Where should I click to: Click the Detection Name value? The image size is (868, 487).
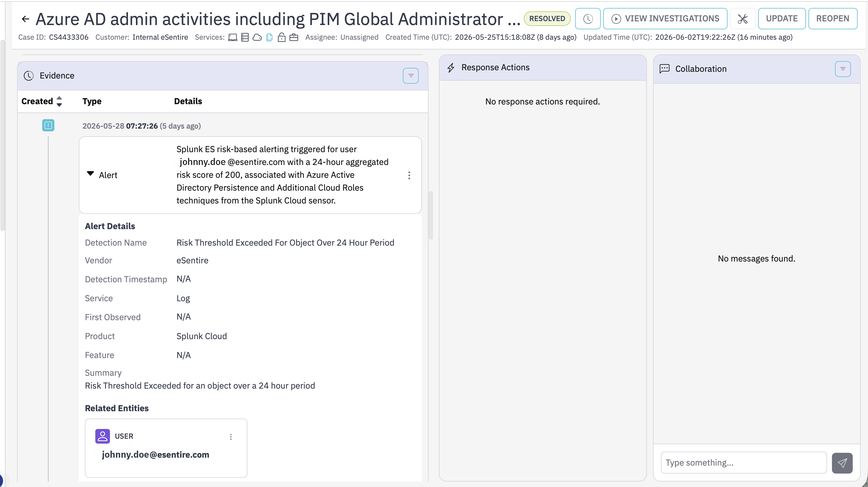(285, 243)
